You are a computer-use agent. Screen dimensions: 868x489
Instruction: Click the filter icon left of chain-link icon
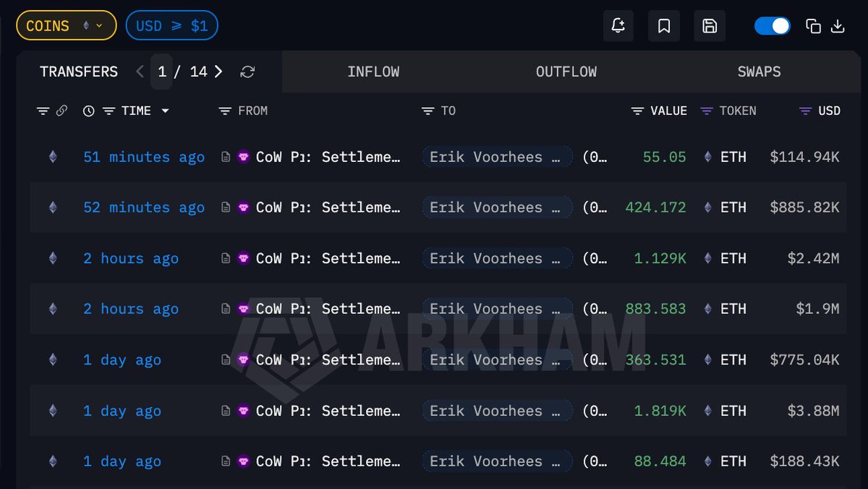[x=43, y=111]
